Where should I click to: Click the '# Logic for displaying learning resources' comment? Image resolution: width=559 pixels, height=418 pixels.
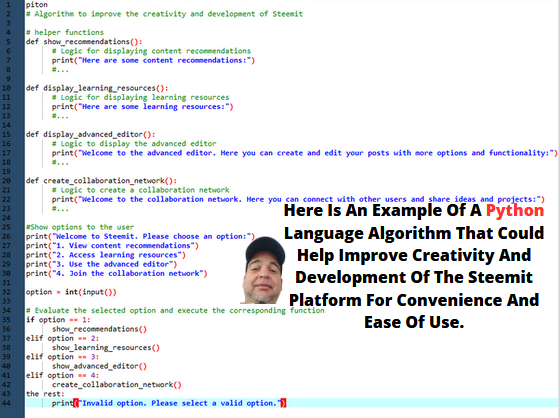point(140,97)
